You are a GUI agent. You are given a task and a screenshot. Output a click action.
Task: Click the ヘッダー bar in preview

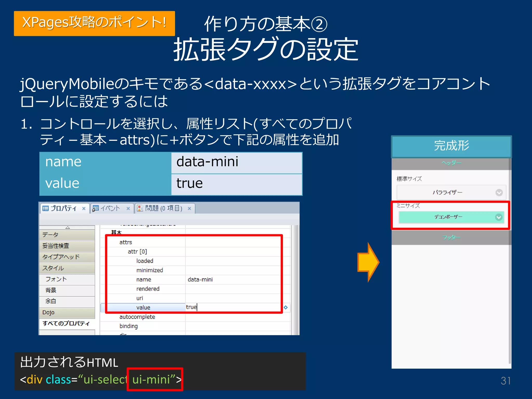451,164
